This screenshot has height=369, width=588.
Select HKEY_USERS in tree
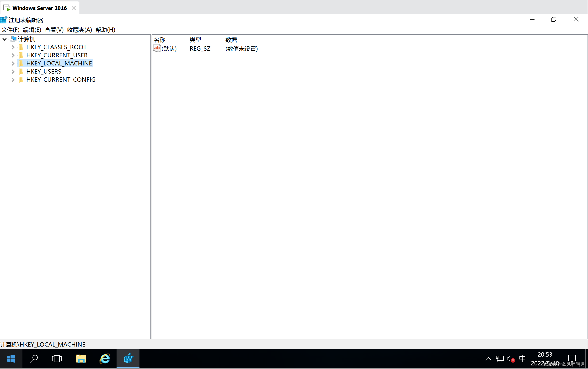(x=44, y=71)
